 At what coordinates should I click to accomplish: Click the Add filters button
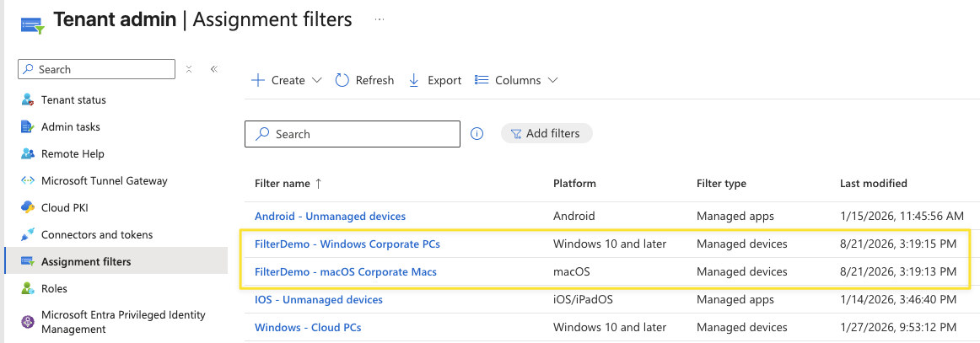547,133
